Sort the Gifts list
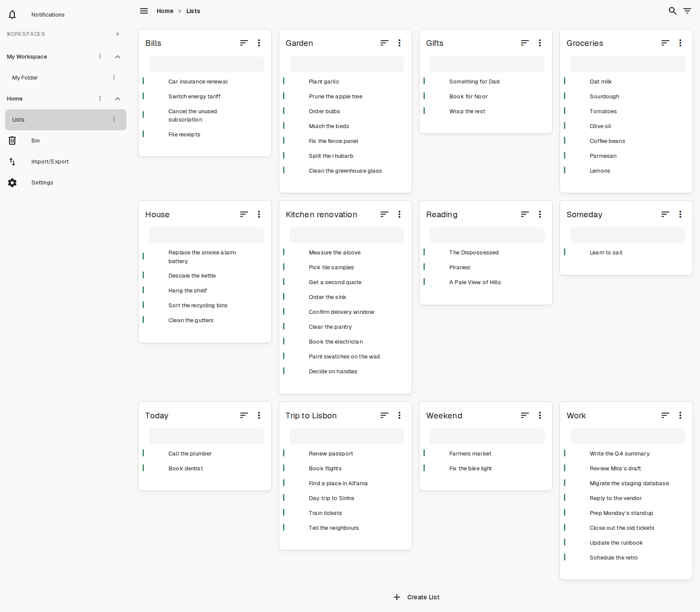This screenshot has width=700, height=612. [525, 43]
